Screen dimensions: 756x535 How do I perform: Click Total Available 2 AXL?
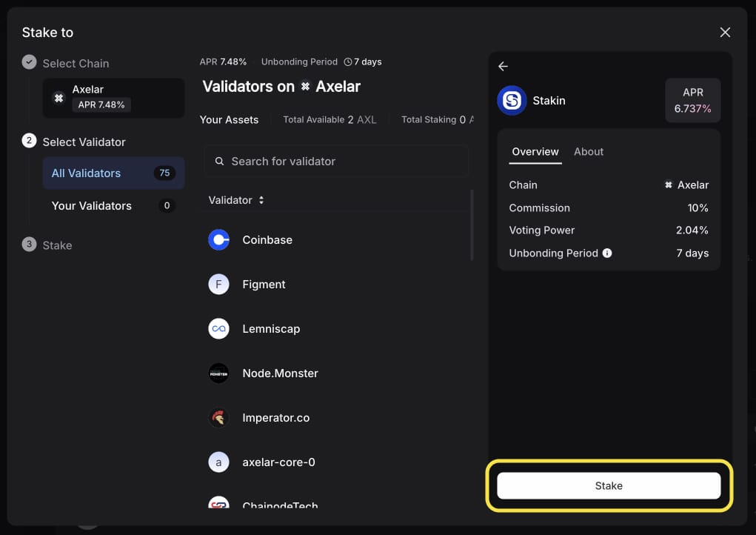pyautogui.click(x=330, y=119)
